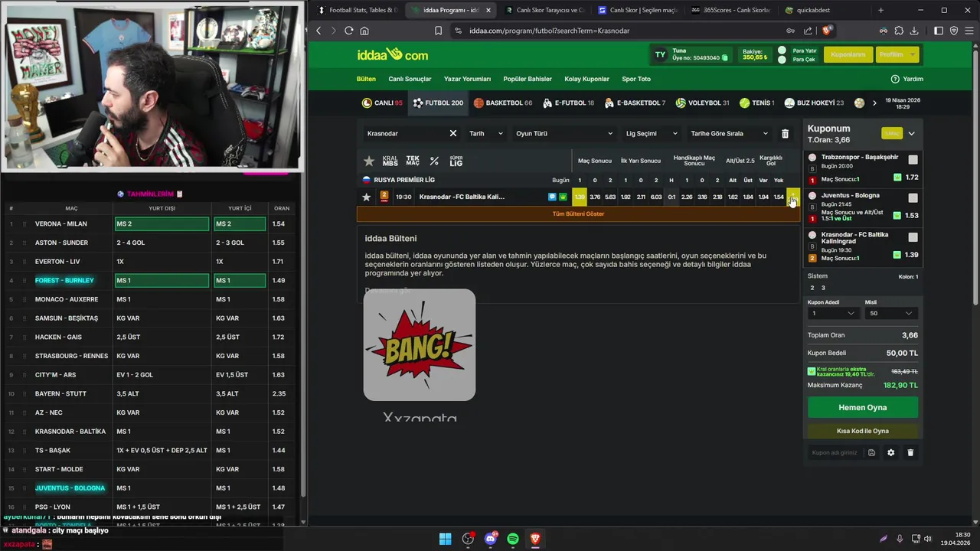Open the Kupon Adedi dropdown
The image size is (980, 551).
click(833, 313)
